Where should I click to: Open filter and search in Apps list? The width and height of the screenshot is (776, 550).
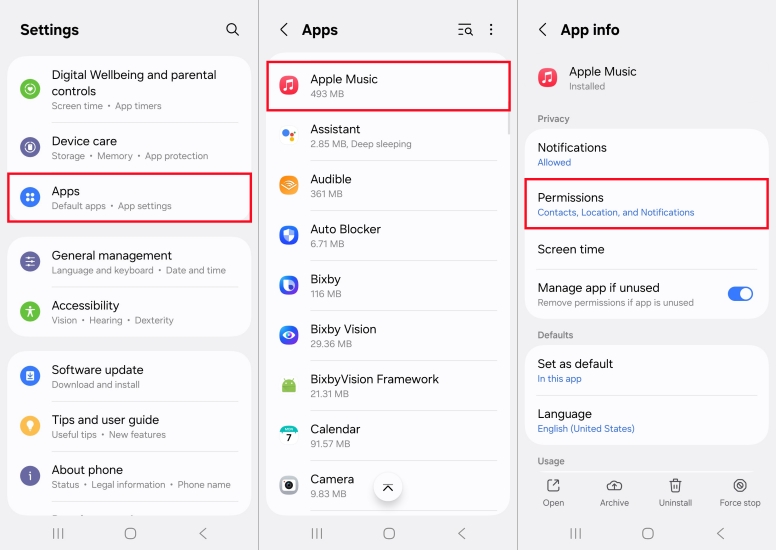click(x=465, y=30)
